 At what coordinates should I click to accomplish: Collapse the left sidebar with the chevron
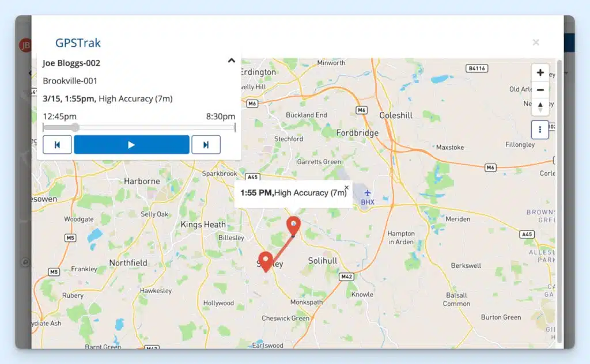pyautogui.click(x=30, y=73)
